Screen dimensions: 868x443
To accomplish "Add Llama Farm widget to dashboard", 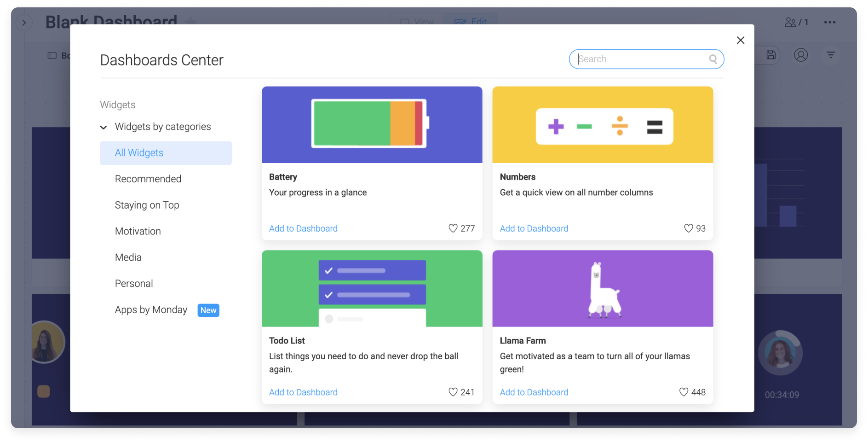I will coord(534,392).
